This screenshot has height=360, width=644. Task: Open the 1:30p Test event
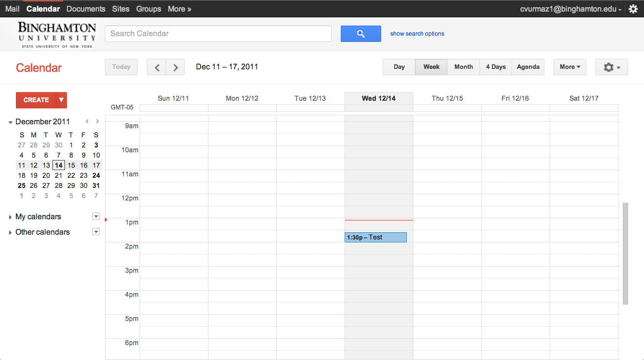[375, 238]
